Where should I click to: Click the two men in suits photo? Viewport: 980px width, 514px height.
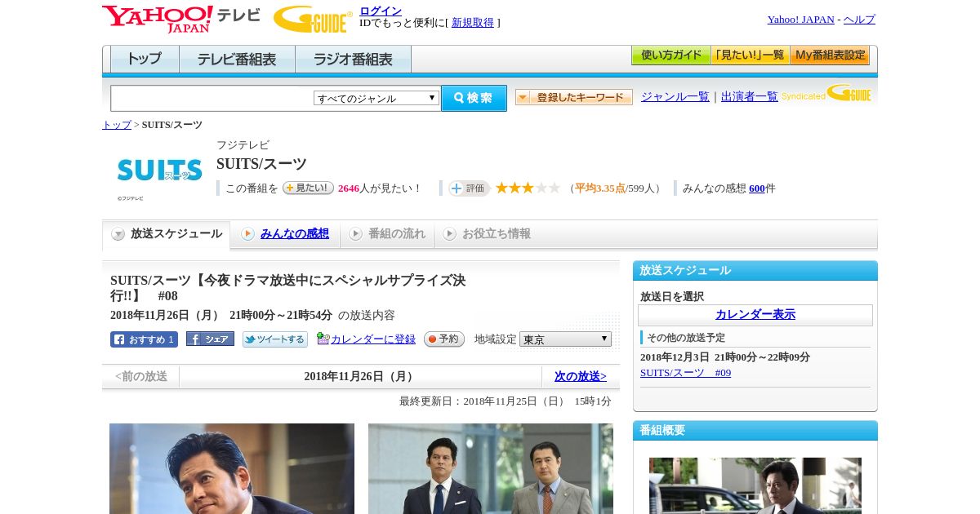pyautogui.click(x=491, y=468)
